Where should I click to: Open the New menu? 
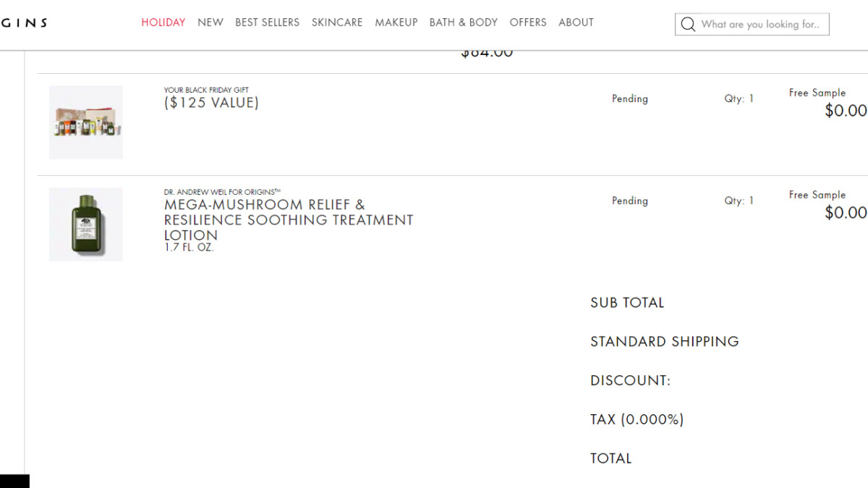point(210,22)
